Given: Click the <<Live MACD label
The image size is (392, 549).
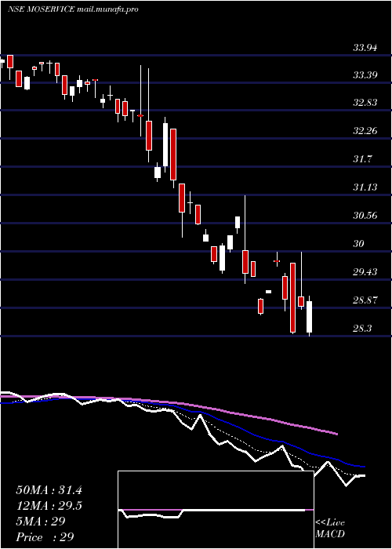Looking at the screenshot, I should click(x=330, y=529).
